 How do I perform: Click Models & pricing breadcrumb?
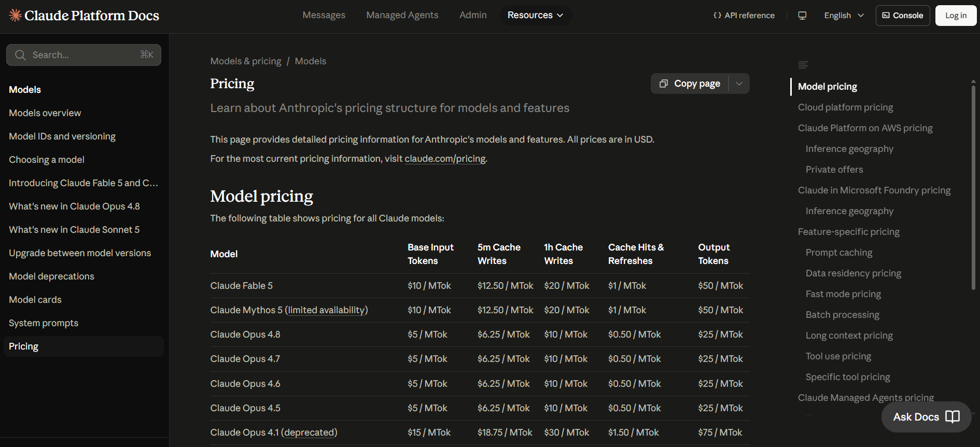tap(246, 61)
